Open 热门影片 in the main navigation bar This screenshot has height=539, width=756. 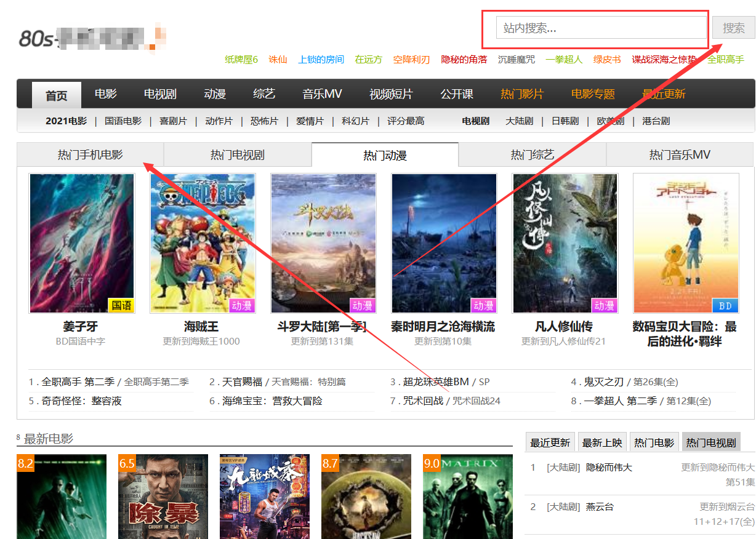tap(522, 94)
